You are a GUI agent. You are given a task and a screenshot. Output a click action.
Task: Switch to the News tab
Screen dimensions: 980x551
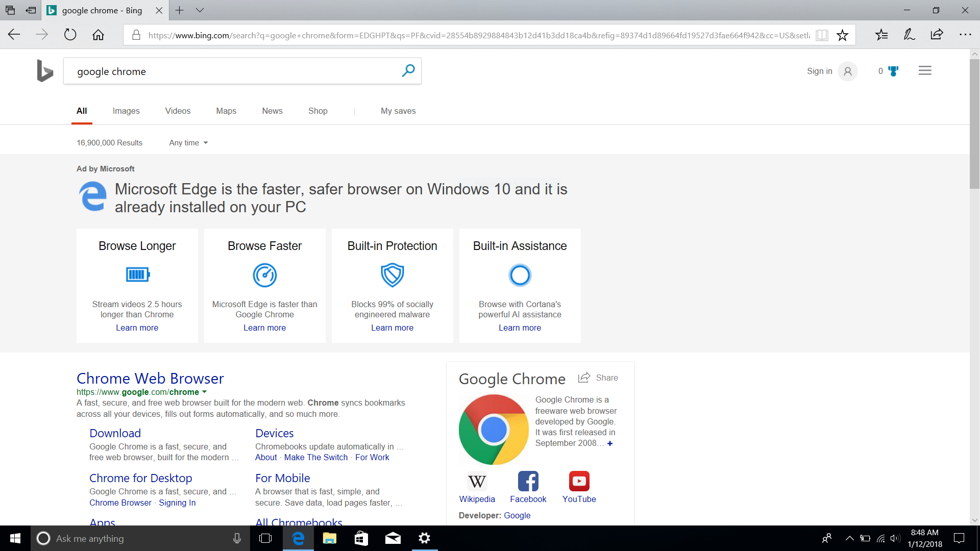click(272, 111)
